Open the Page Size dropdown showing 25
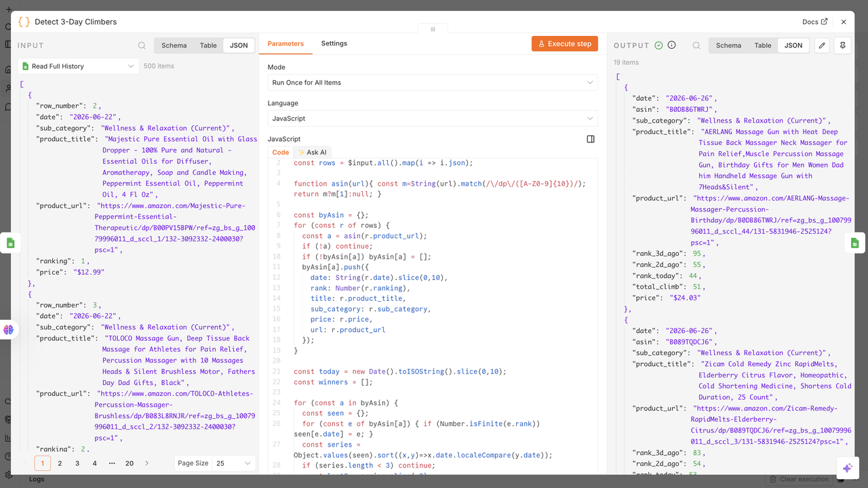This screenshot has height=488, width=868. click(x=233, y=464)
